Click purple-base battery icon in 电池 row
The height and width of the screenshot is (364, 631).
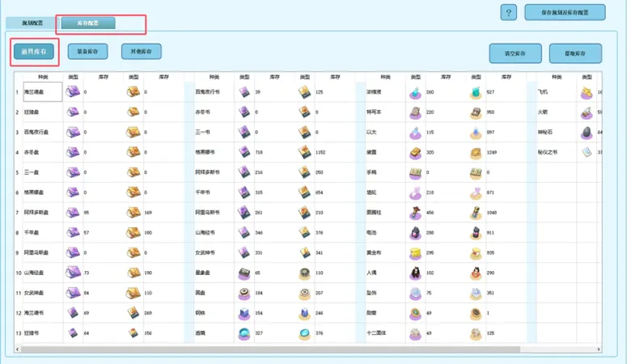[415, 233]
